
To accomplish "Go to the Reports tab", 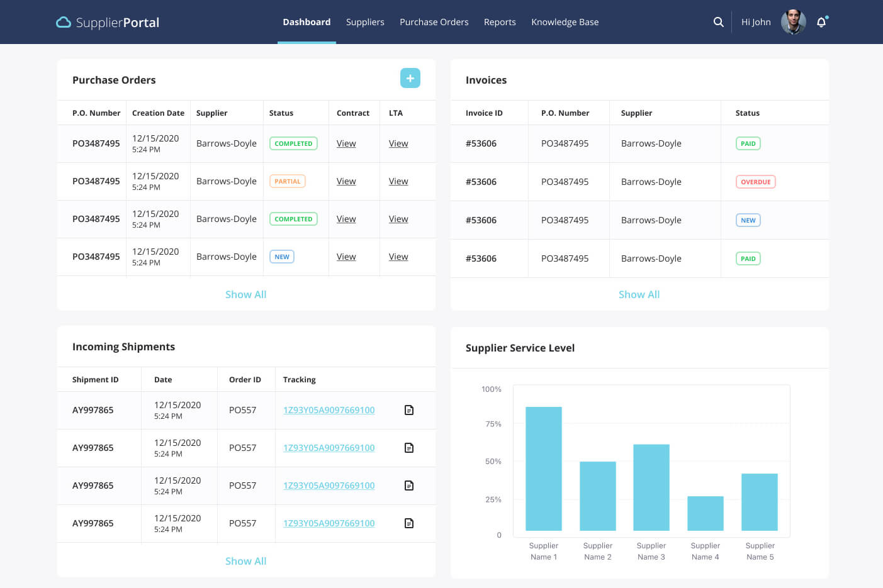I will point(500,22).
